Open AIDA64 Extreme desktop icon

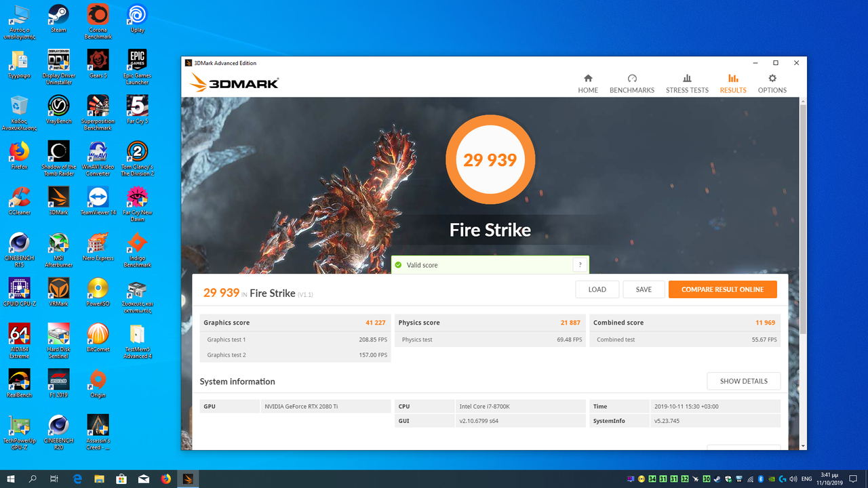(x=19, y=340)
